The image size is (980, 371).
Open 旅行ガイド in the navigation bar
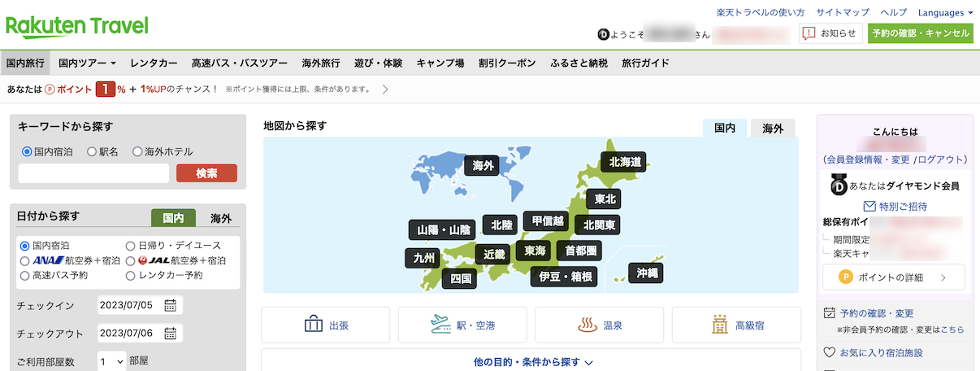[x=646, y=63]
